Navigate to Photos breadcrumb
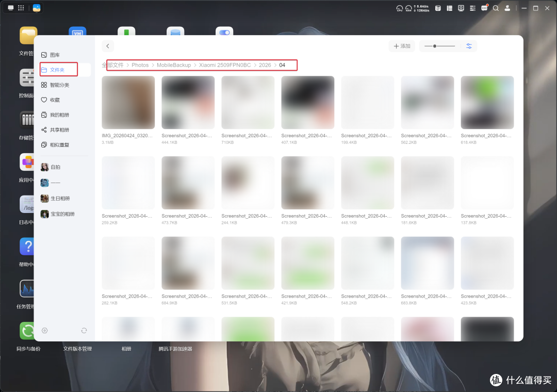Viewport: 557px width, 392px height. pyautogui.click(x=140, y=65)
